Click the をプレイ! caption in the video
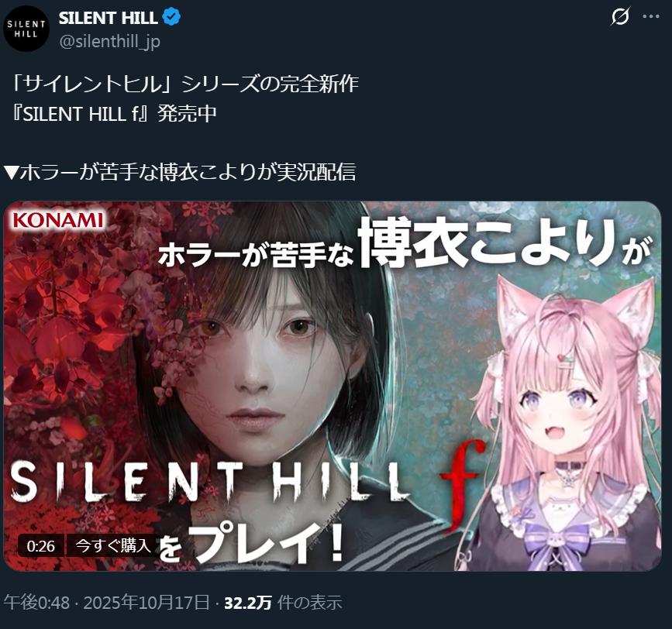 250,544
